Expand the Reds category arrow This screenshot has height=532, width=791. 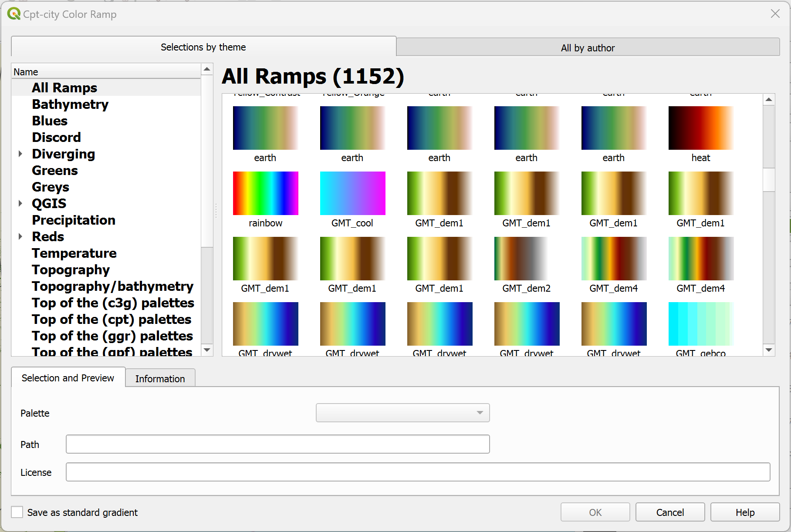tap(20, 236)
